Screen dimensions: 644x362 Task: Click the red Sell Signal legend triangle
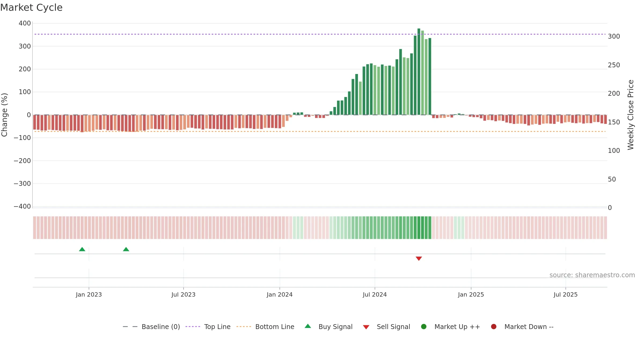click(x=366, y=327)
